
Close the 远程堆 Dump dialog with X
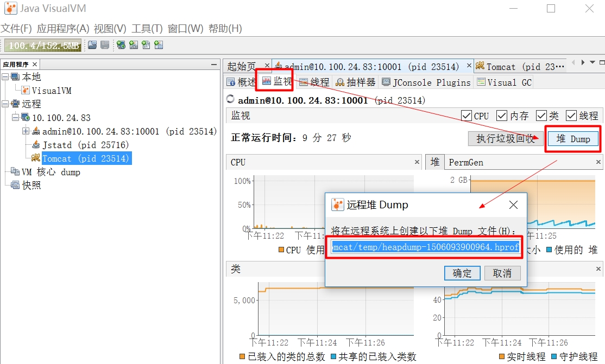(x=513, y=205)
